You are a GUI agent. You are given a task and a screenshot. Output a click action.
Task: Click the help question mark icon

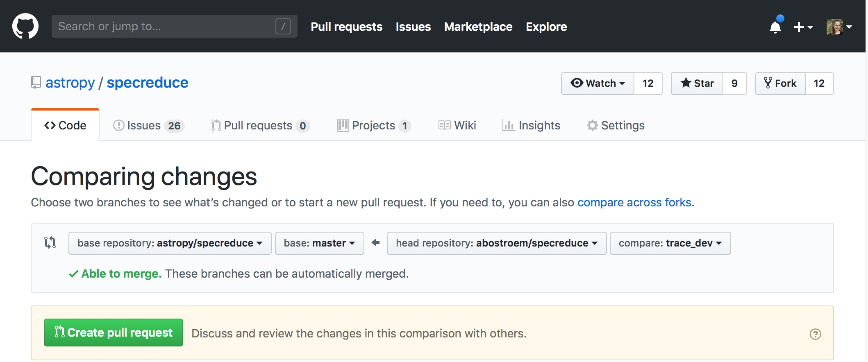(x=815, y=334)
